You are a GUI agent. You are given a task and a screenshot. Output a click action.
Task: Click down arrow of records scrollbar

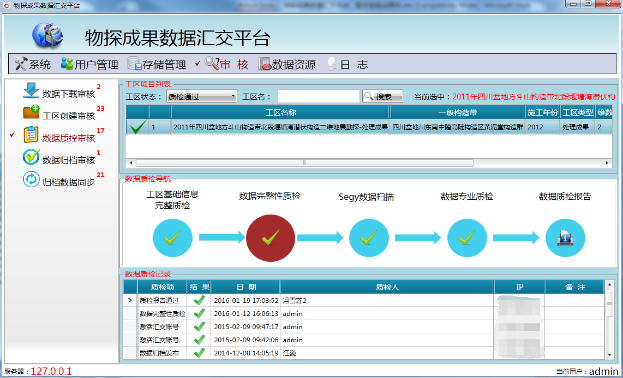pyautogui.click(x=609, y=354)
